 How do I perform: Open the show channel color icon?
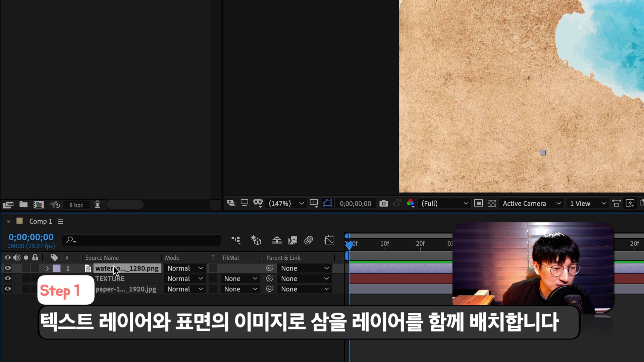click(x=410, y=203)
